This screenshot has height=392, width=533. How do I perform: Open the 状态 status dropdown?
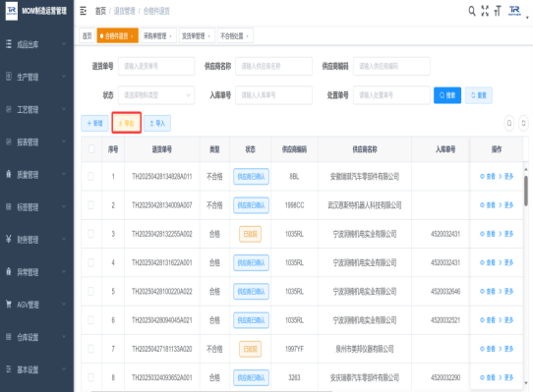pos(156,95)
